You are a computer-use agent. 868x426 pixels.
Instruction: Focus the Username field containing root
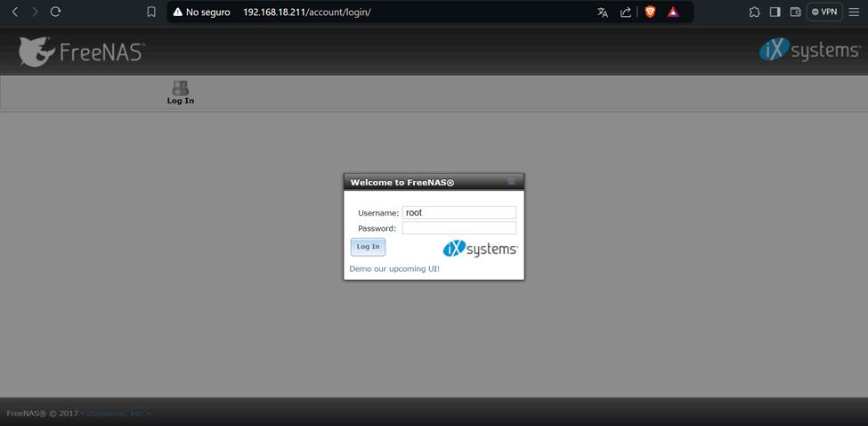pos(458,213)
